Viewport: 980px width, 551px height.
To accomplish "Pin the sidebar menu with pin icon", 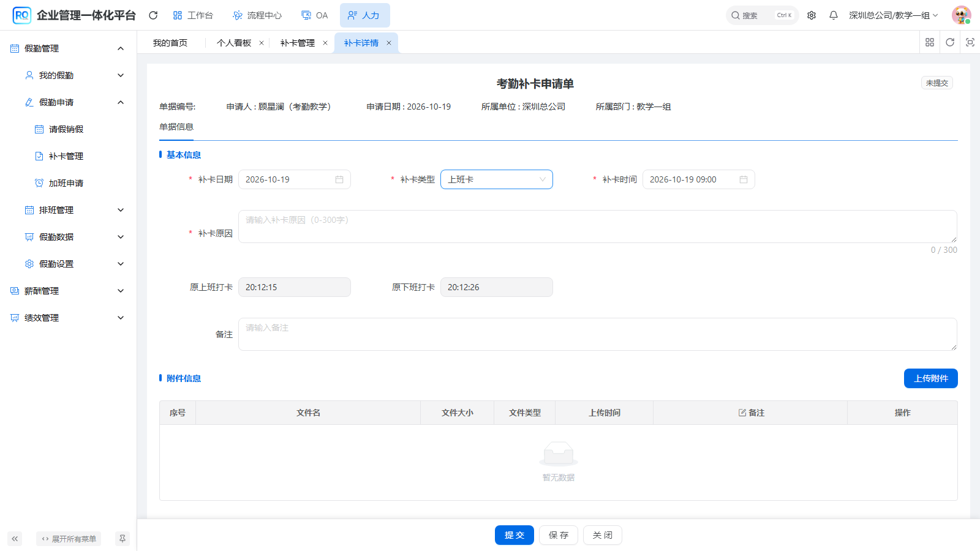I will coord(123,539).
